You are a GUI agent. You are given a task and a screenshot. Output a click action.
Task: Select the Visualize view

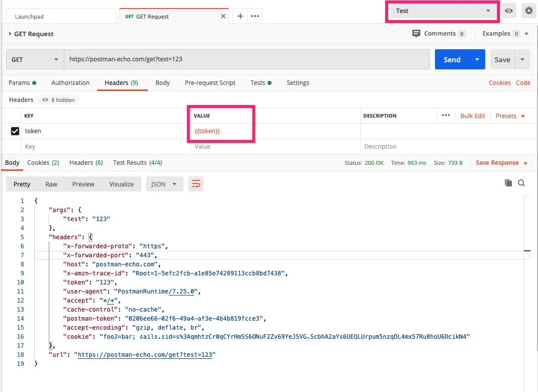coord(122,184)
